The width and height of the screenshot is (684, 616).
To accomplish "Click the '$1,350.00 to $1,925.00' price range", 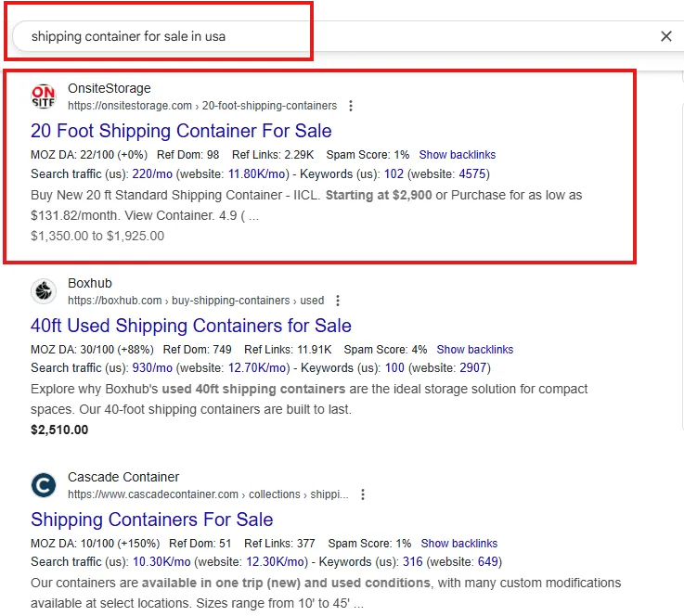I will 97,236.
